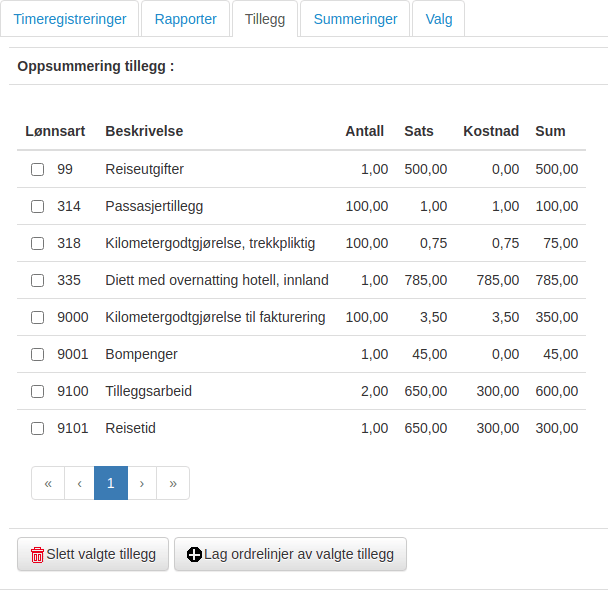This screenshot has width=608, height=592.
Task: Click the red trash icon for deleting tillegg
Action: [37, 554]
